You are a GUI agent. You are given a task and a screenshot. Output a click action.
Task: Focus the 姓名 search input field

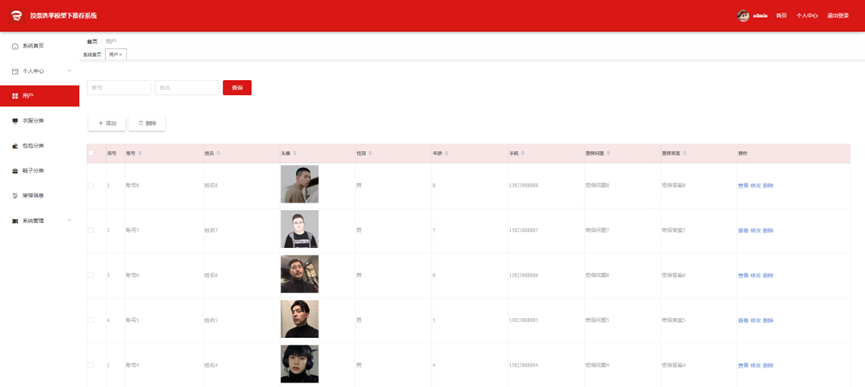pyautogui.click(x=187, y=88)
